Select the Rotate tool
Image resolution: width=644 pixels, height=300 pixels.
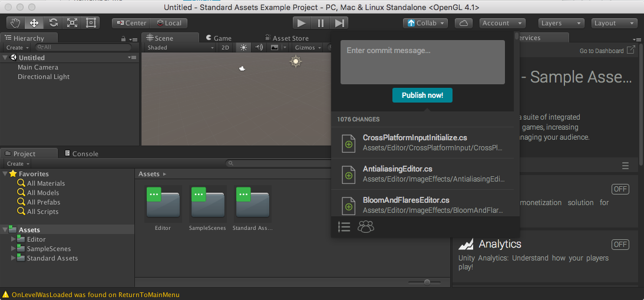(x=54, y=23)
